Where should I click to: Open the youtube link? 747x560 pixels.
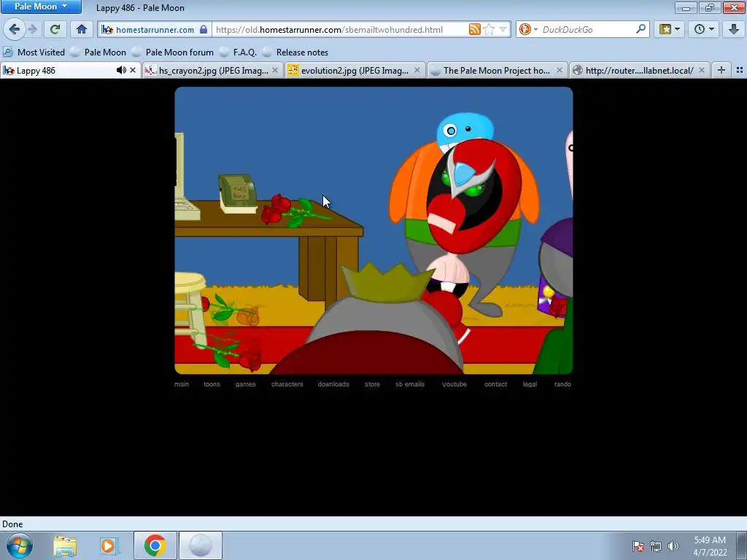click(454, 384)
